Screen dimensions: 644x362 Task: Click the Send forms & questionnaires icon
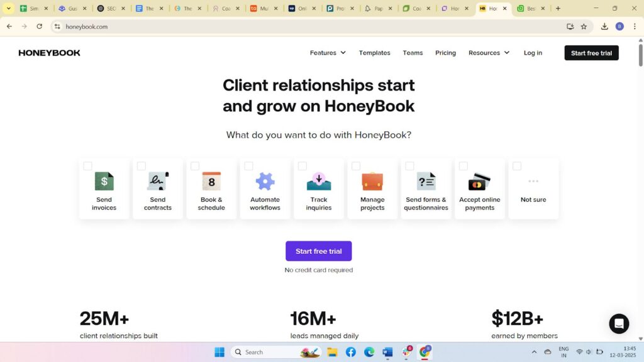[426, 182]
